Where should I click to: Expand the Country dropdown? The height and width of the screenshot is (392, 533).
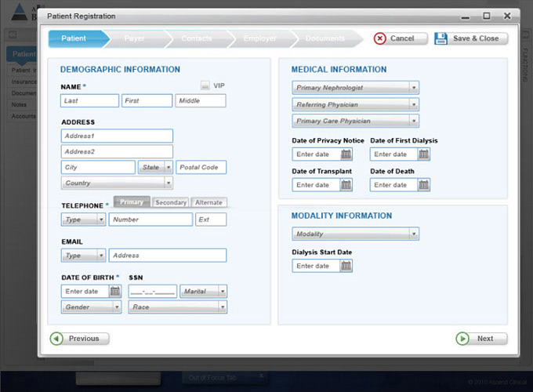tap(117, 183)
